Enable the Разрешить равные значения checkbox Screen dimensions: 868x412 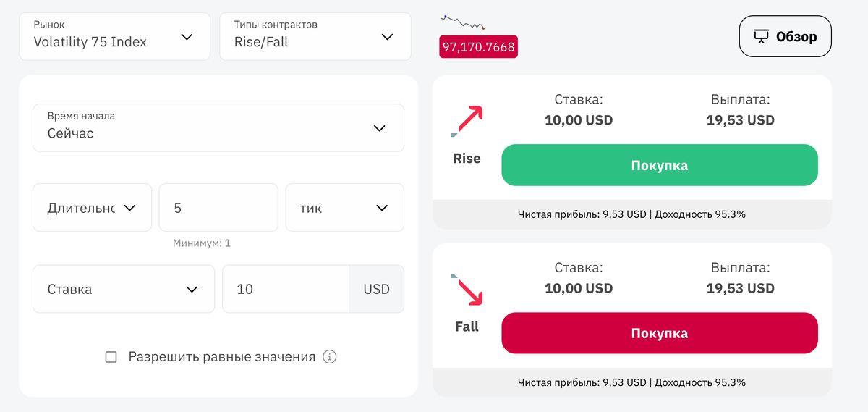111,357
